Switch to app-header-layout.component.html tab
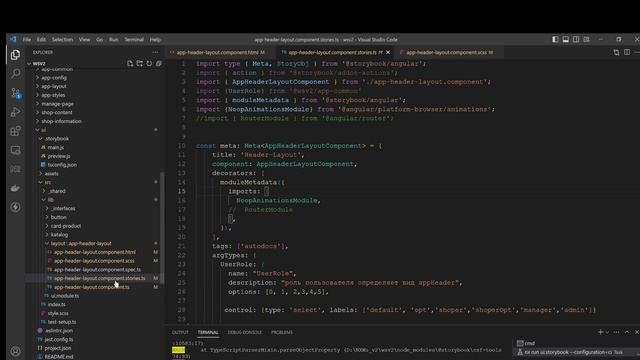Viewport: 640px width, 360px height. [x=221, y=52]
